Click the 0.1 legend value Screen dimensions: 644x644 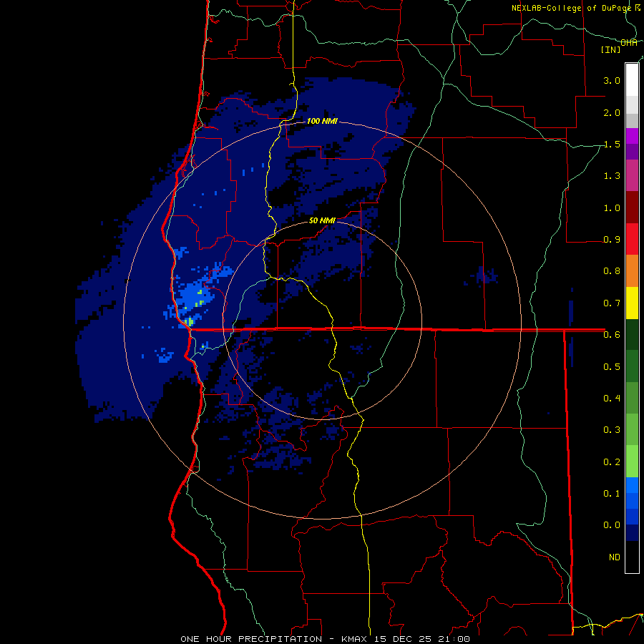click(612, 494)
